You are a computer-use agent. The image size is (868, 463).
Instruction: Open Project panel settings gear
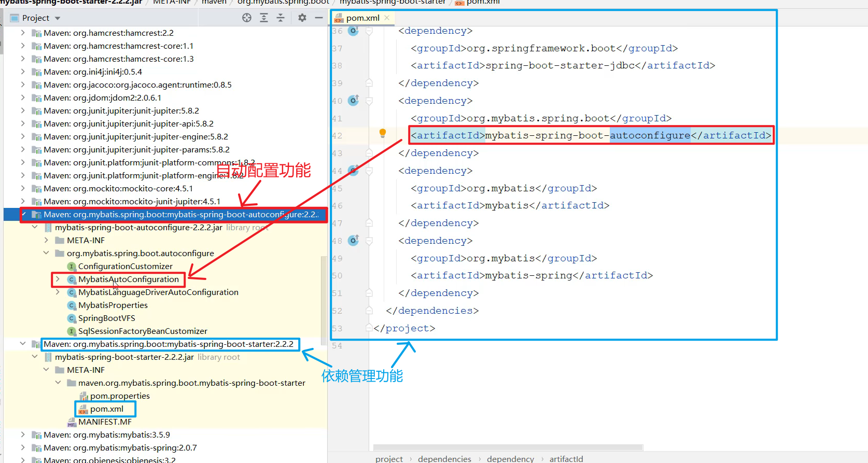pyautogui.click(x=302, y=18)
